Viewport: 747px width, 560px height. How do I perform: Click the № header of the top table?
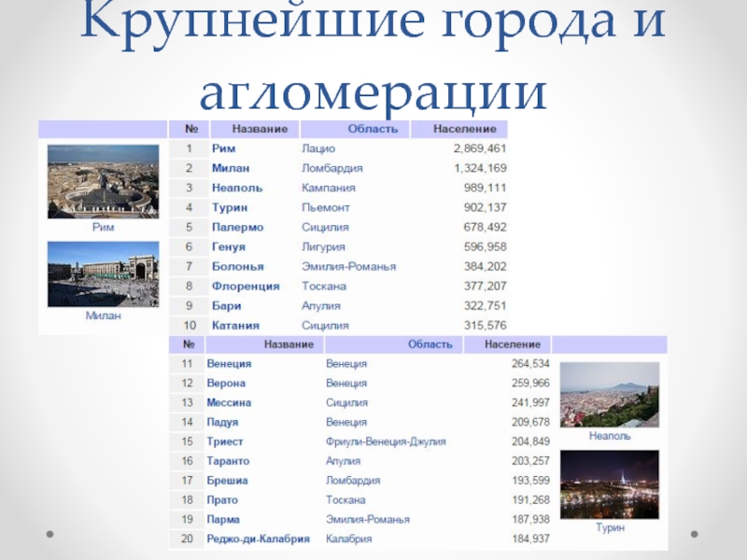coord(189,129)
